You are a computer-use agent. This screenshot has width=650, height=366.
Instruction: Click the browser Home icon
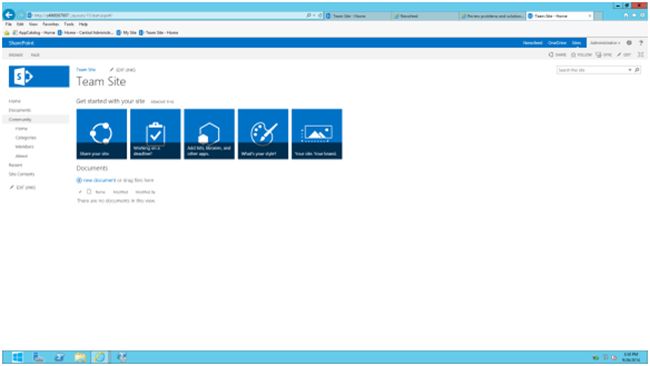pyautogui.click(x=626, y=15)
